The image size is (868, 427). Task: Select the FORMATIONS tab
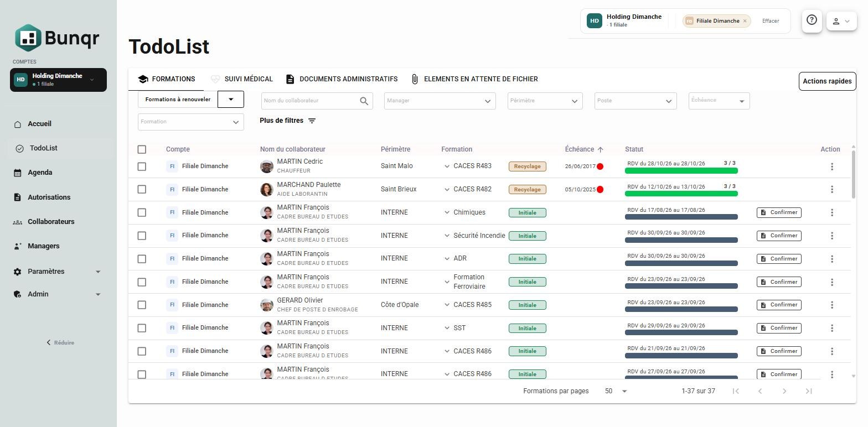click(166, 79)
